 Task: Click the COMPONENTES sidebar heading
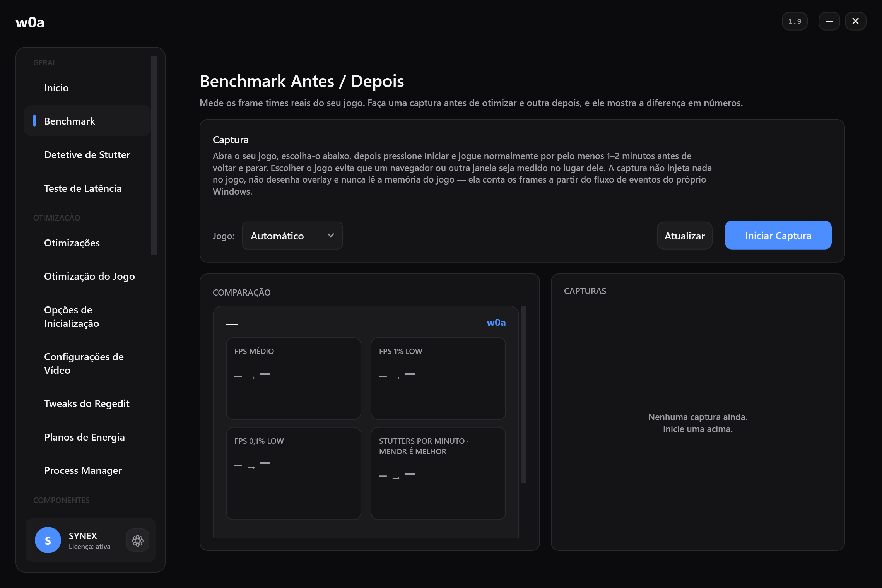click(61, 500)
